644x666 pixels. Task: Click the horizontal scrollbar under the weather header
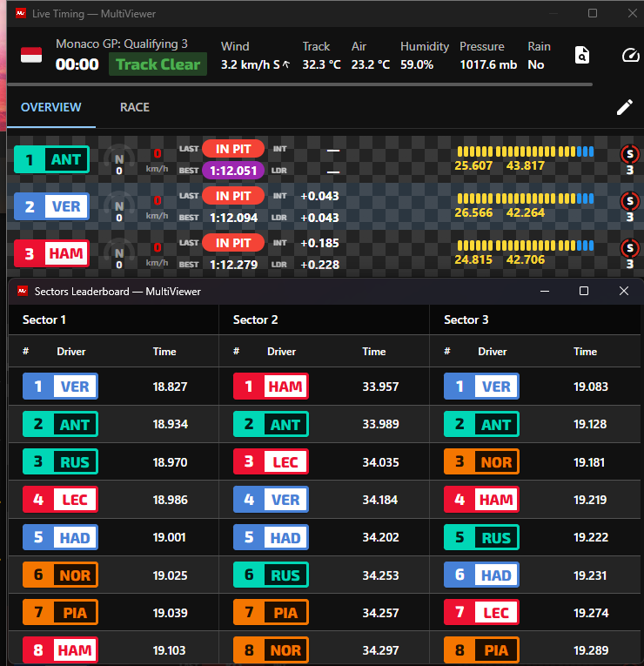coord(299,84)
